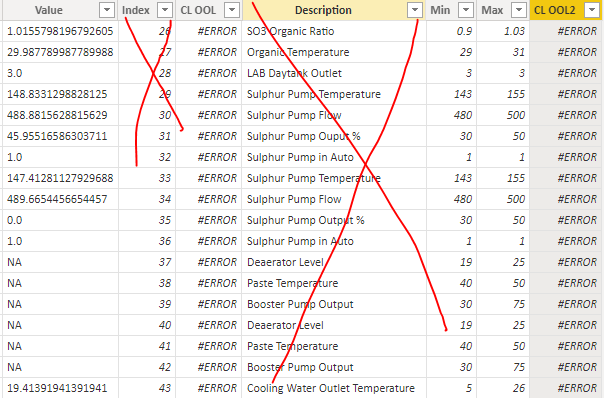Open the Description column filter dropdown

[415, 10]
